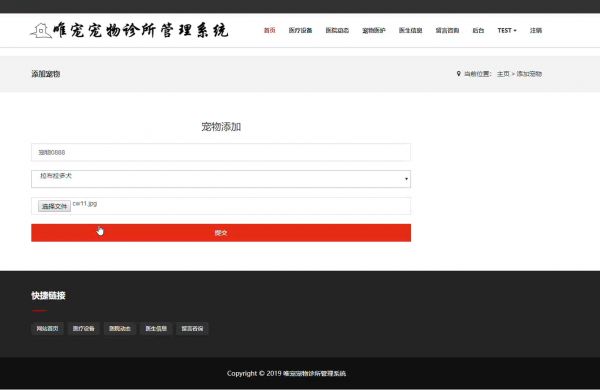Click the breadcrumb location pin icon
This screenshot has width=600, height=390.
point(458,73)
